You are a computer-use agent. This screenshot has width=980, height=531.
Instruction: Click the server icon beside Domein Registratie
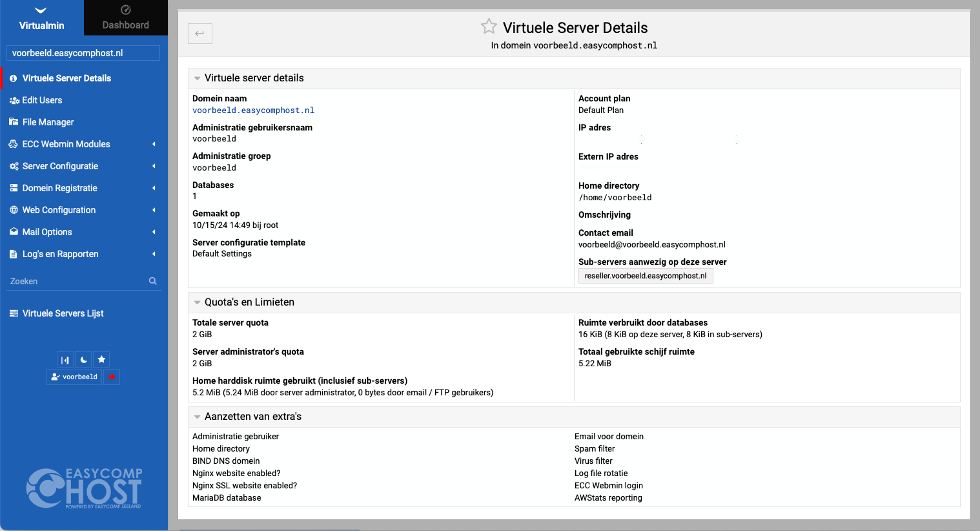point(14,188)
